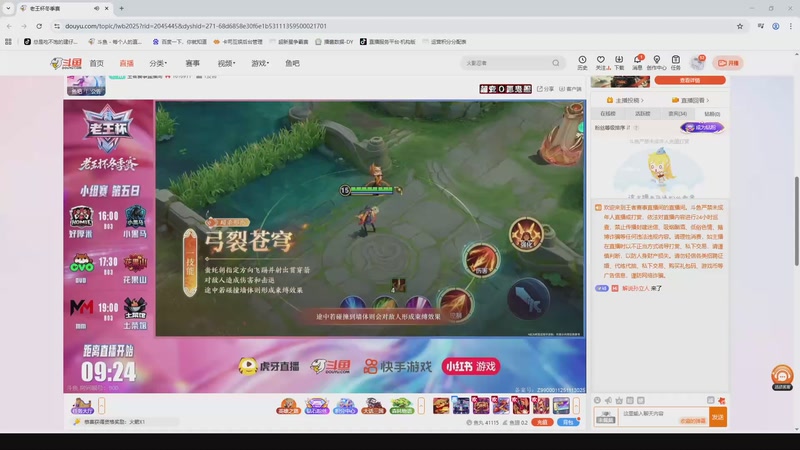Image resolution: width=800 pixels, height=450 pixels.
Task: Go to the 赛事 events menu
Action: click(192, 63)
